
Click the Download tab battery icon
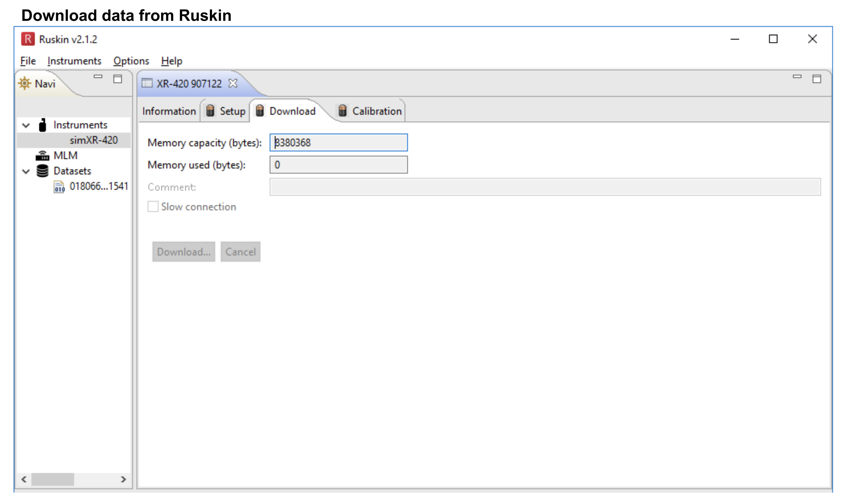point(260,111)
